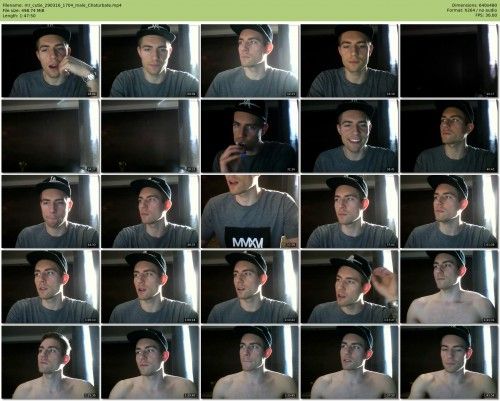Select second thumbnail in the top row
This screenshot has height=401, width=500.
[x=150, y=61]
